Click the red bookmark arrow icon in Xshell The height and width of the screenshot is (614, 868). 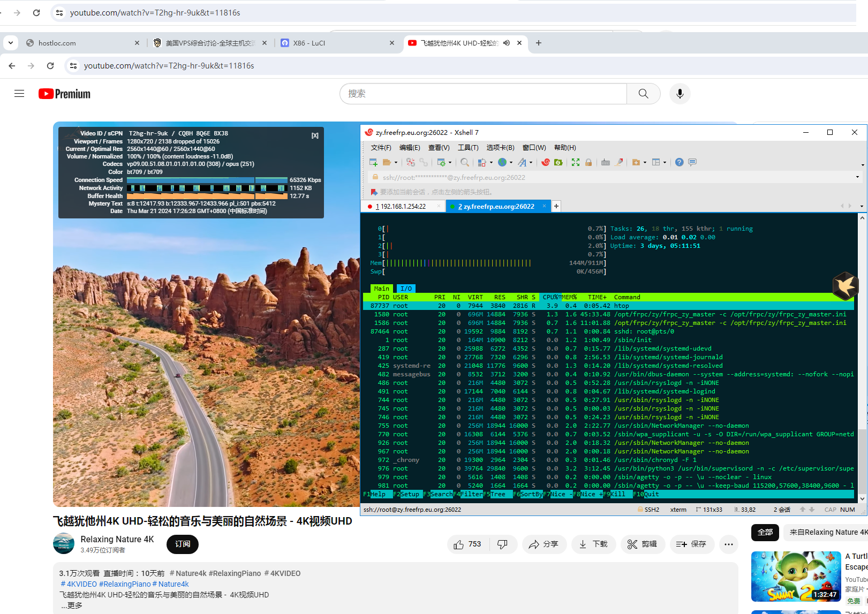point(374,192)
